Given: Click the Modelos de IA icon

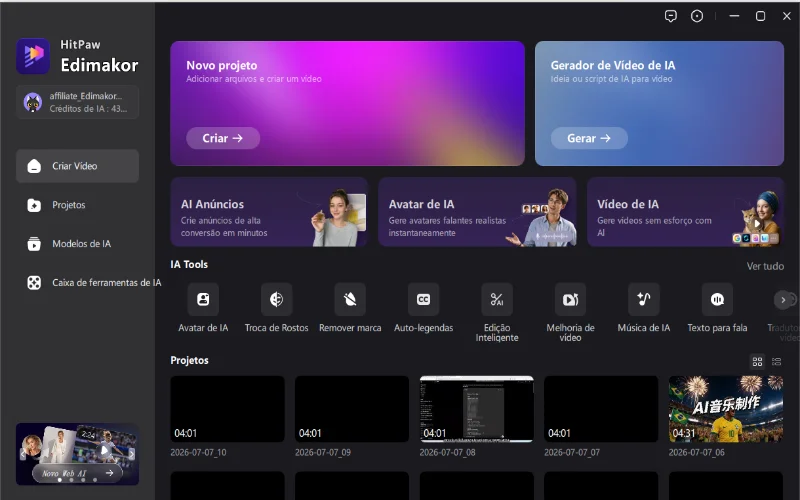Looking at the screenshot, I should pyautogui.click(x=34, y=244).
